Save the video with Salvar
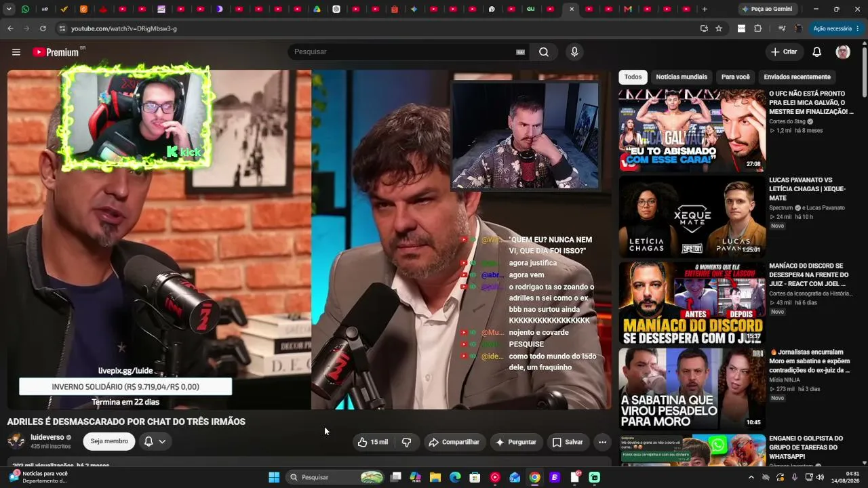This screenshot has width=868, height=488. click(x=568, y=442)
